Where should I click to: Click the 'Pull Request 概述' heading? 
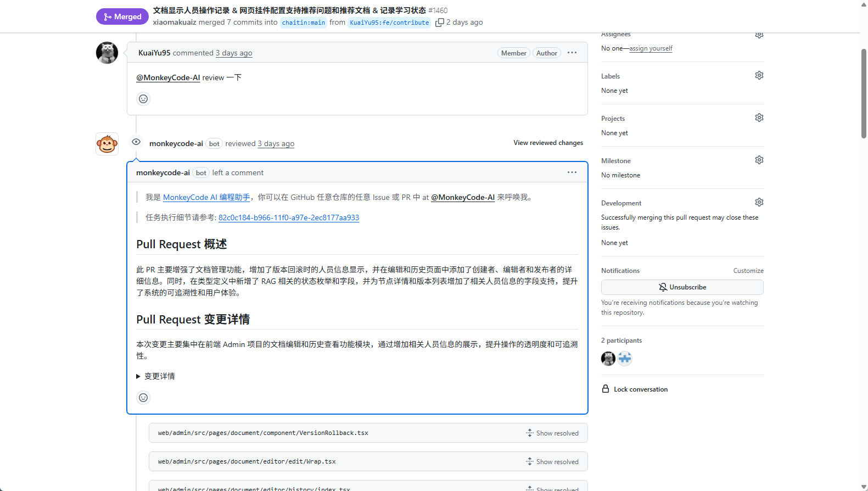point(182,244)
